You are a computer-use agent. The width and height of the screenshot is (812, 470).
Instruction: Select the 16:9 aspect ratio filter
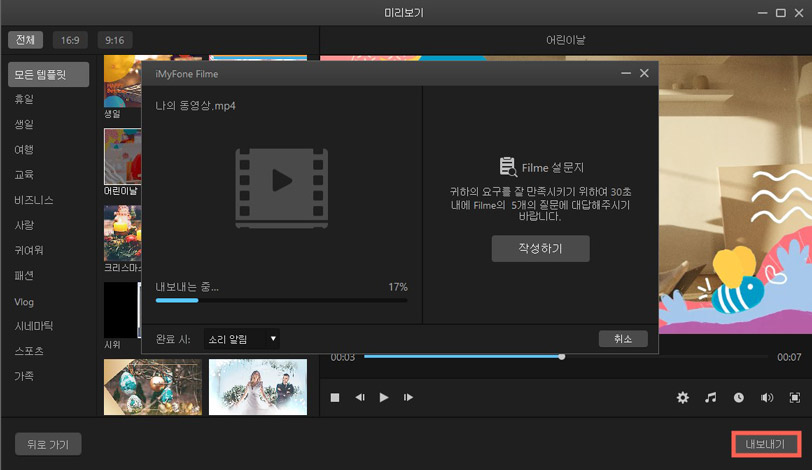coord(70,40)
